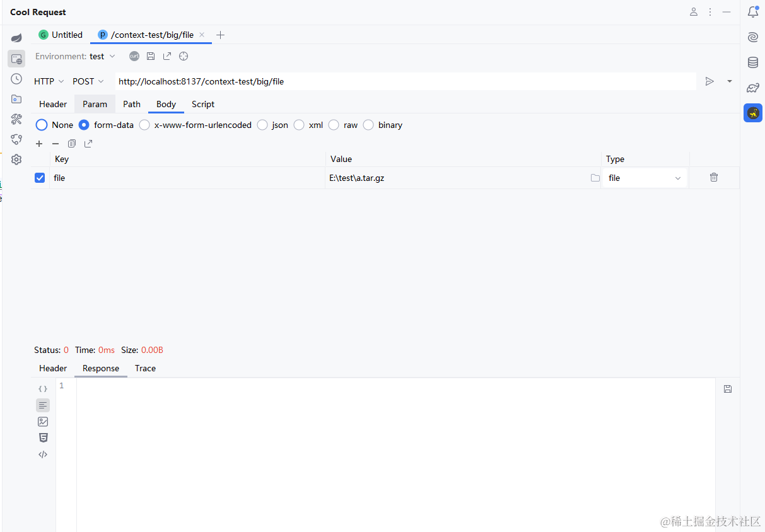Switch response view to HTML5 preview
This screenshot has width=765, height=532.
(43, 438)
